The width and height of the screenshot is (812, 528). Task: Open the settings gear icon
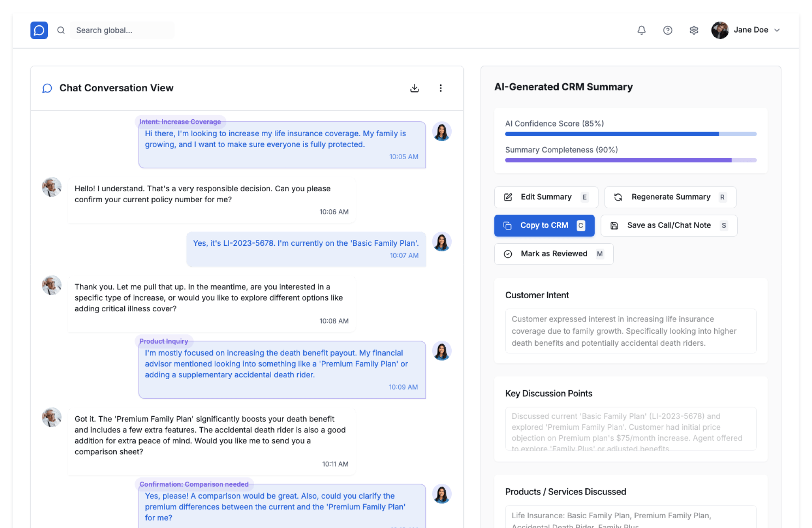pyautogui.click(x=694, y=30)
